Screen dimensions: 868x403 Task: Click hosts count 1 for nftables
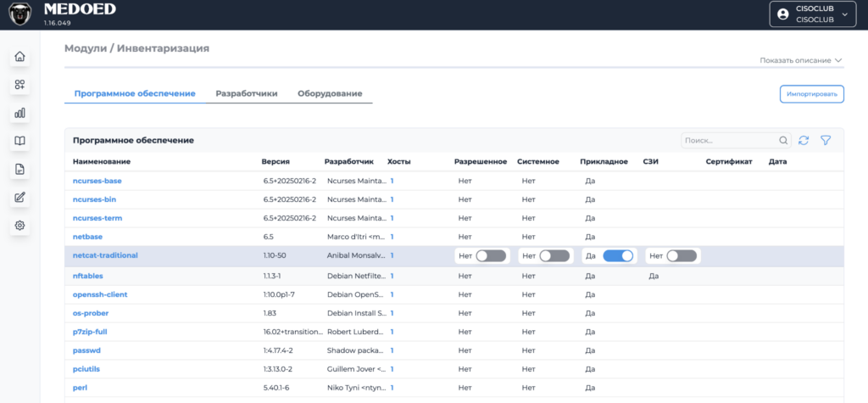click(392, 276)
